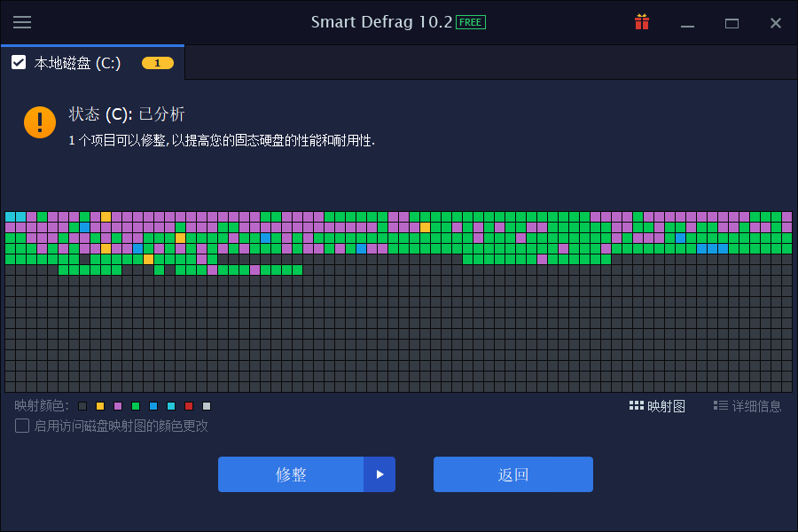The height and width of the screenshot is (532, 798).
Task: Click the green swatch in the map legend
Action: tap(135, 406)
